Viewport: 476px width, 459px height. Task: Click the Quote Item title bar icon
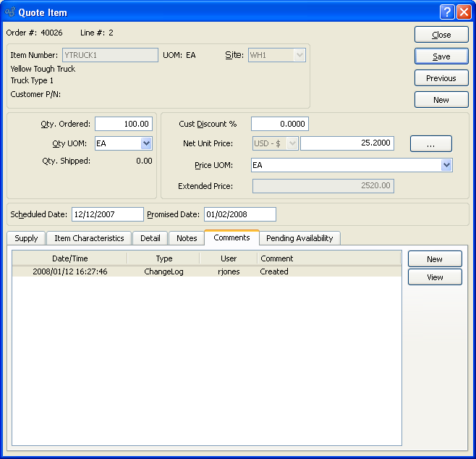[x=10, y=12]
